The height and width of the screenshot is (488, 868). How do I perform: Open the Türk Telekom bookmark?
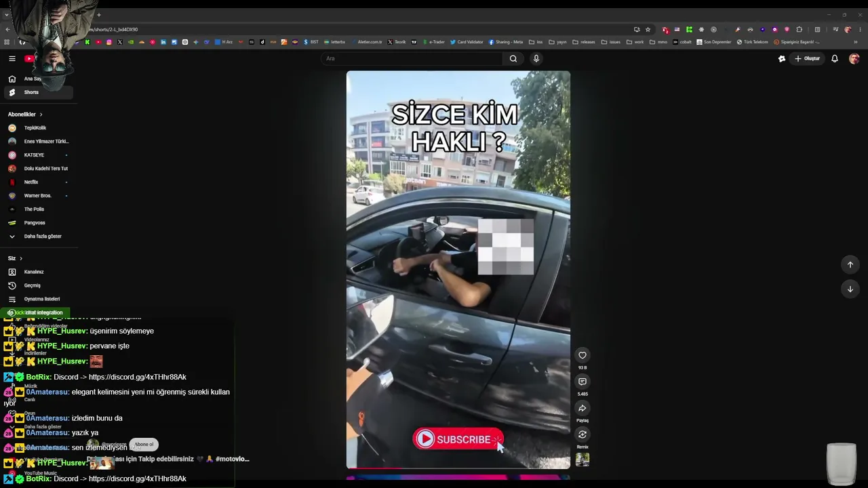(x=753, y=42)
